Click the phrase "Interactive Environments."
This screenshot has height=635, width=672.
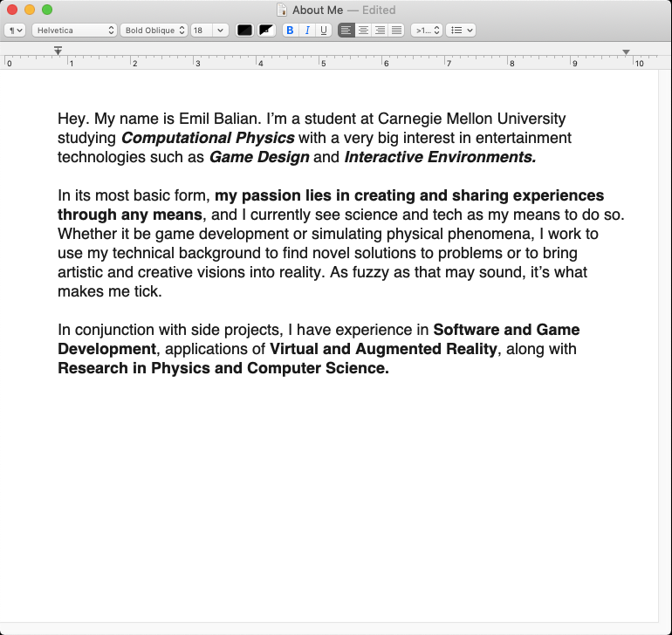(441, 157)
